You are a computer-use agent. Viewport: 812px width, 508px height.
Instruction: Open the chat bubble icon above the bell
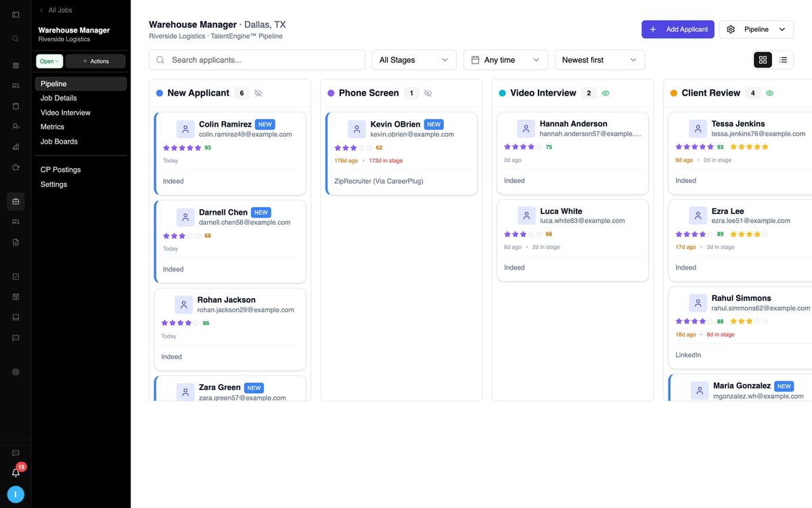click(16, 453)
